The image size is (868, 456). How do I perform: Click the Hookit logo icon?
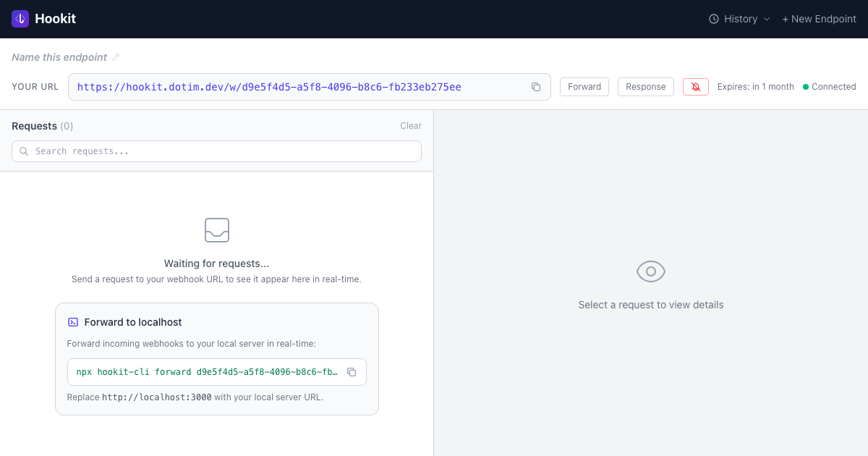(20, 19)
